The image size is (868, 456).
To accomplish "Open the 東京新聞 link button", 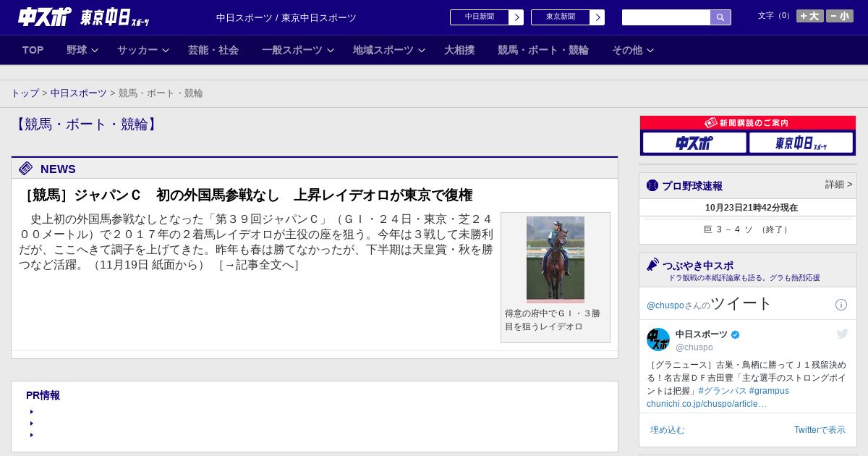I will (561, 17).
